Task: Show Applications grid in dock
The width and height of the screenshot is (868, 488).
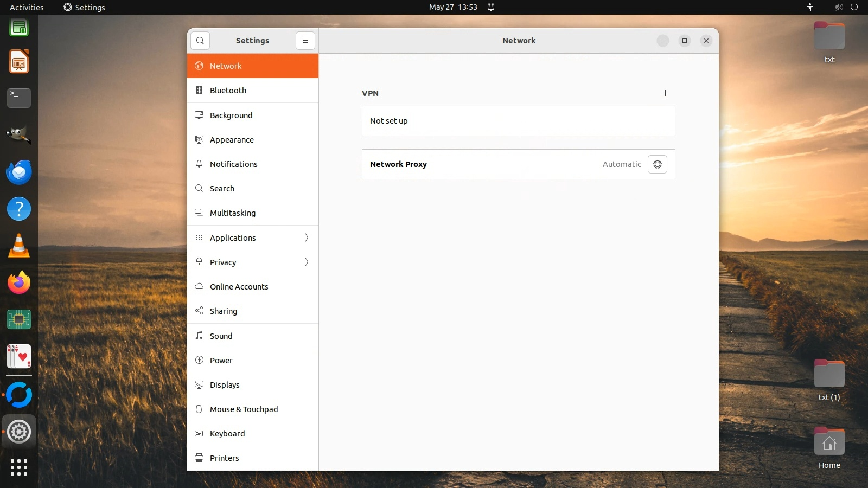Action: 19,467
